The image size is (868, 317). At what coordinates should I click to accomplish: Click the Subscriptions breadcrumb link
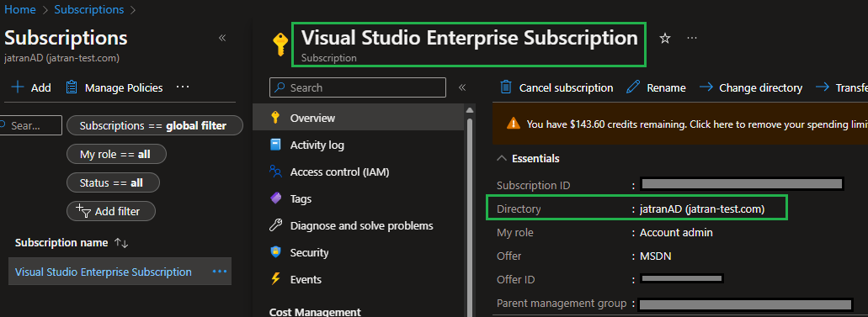tap(89, 9)
